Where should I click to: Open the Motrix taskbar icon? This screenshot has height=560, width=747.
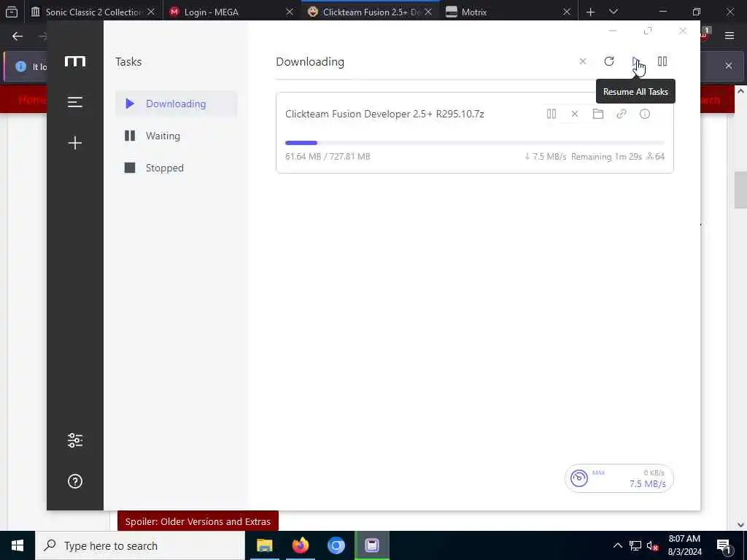(x=371, y=545)
